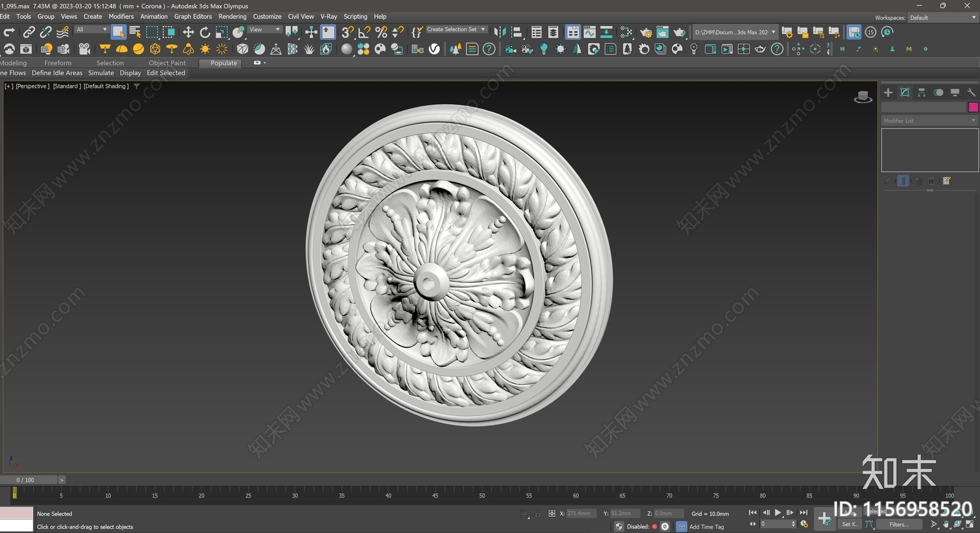Toggle the Angle Snap button
980x533 pixels.
click(364, 32)
